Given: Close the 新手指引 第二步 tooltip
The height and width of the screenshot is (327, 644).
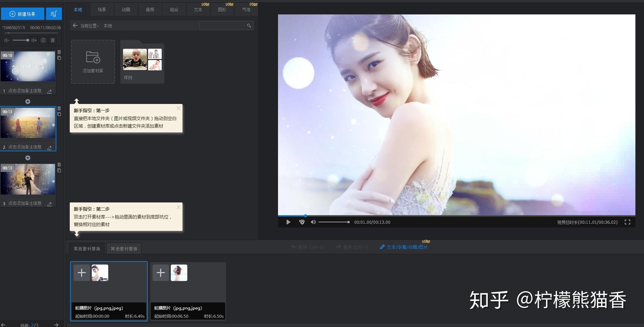Looking at the screenshot, I should coord(178,207).
